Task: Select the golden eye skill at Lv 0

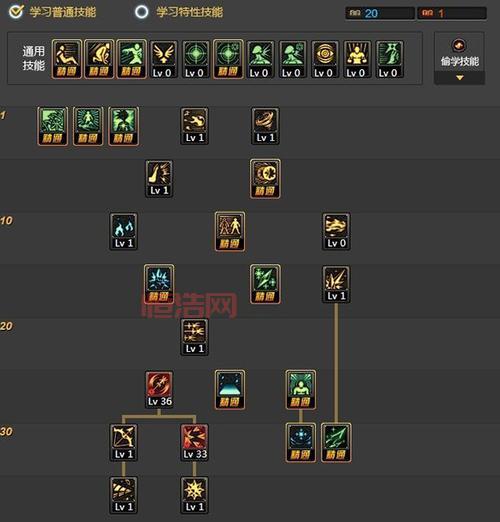Action: tap(324, 59)
